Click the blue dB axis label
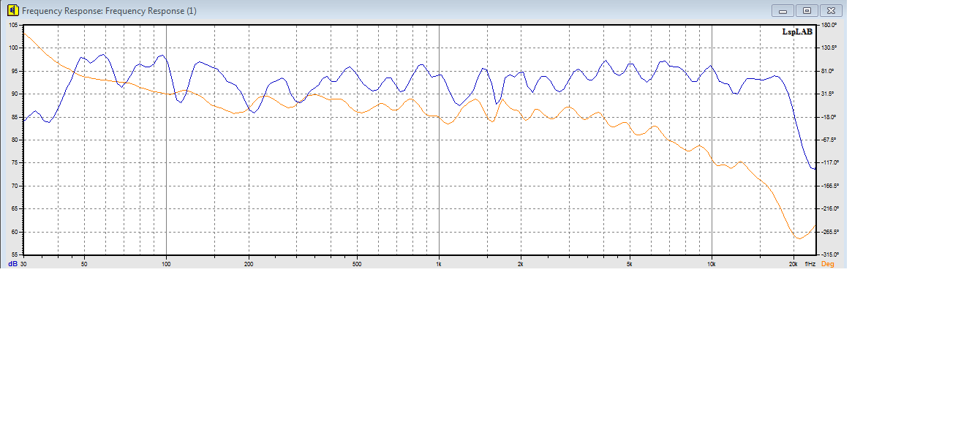The width and height of the screenshot is (980, 430). coord(12,263)
